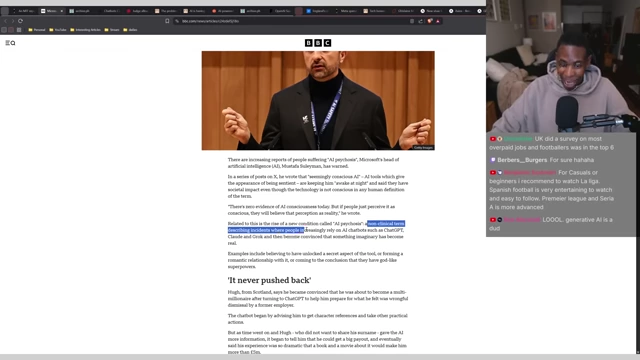Click the reddish second icon on the bookmarks bar

(x=11, y=30)
